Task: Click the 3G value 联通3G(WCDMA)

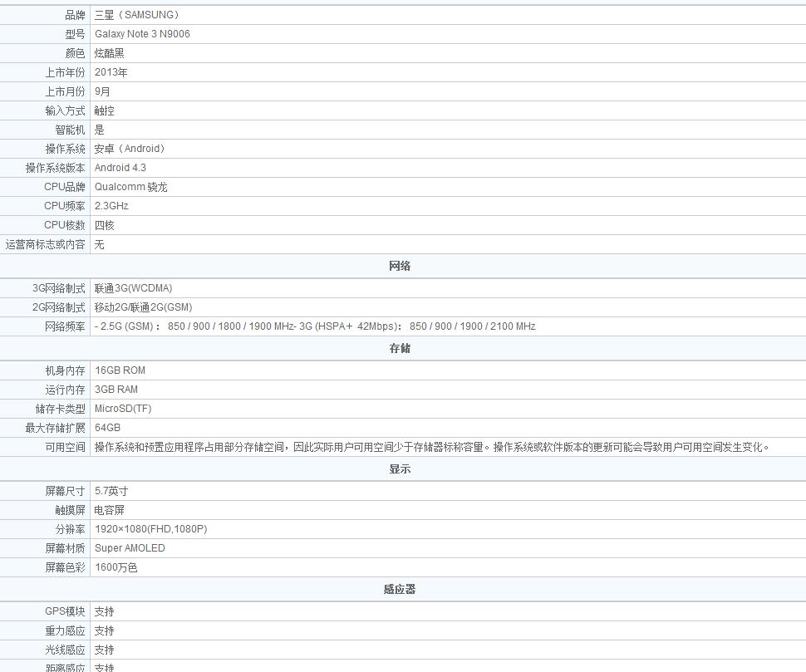Action: click(x=134, y=288)
